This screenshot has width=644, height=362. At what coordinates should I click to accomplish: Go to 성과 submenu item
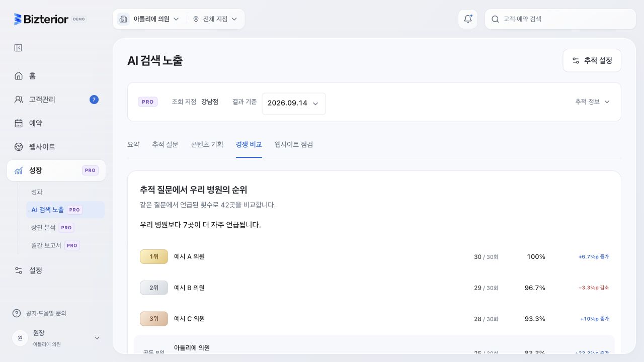point(37,192)
